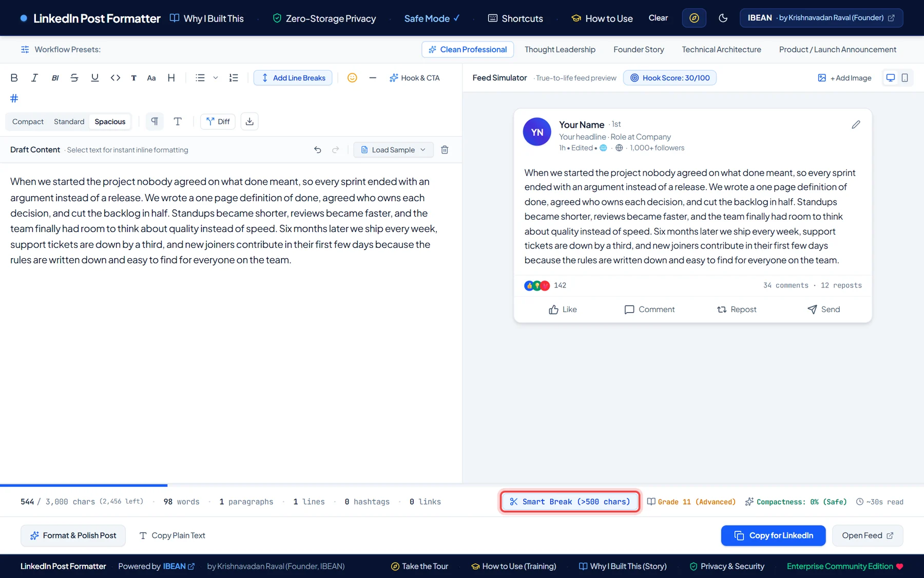Image resolution: width=924 pixels, height=578 pixels.
Task: Toggle dark mode with moon icon
Action: coord(723,18)
